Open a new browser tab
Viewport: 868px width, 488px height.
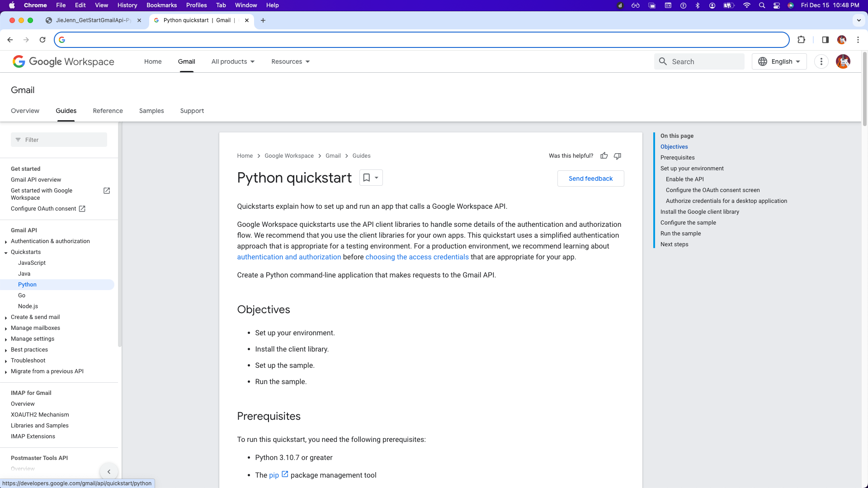coord(263,20)
